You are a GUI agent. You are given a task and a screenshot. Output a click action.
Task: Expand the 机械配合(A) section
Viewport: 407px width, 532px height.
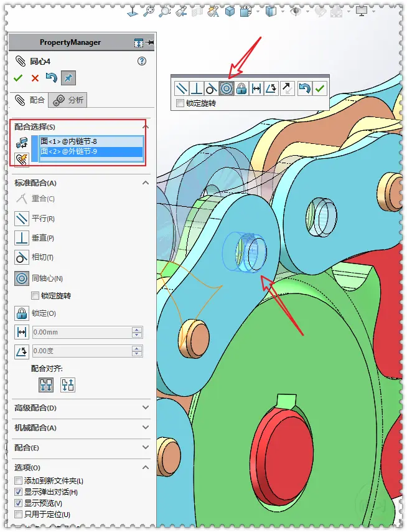point(146,427)
